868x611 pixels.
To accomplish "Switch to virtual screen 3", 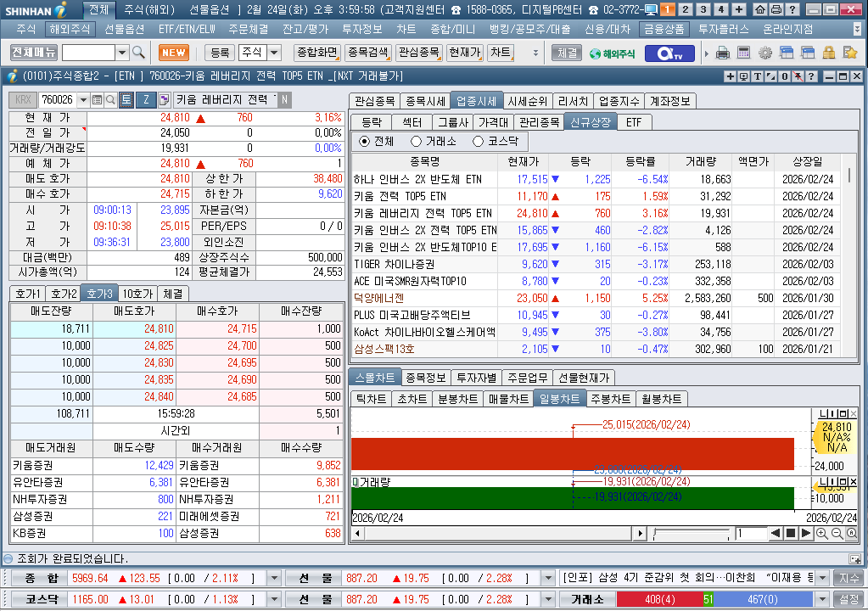I will pyautogui.click(x=703, y=9).
